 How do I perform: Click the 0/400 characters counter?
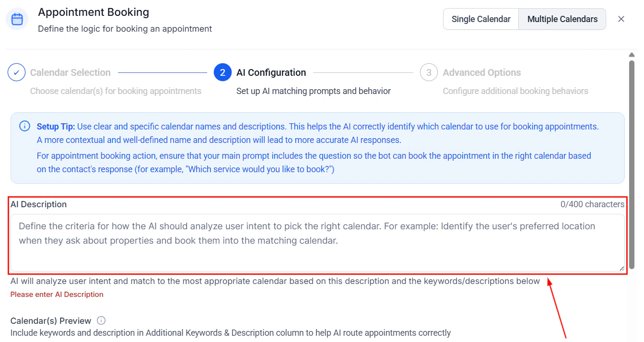(x=591, y=204)
